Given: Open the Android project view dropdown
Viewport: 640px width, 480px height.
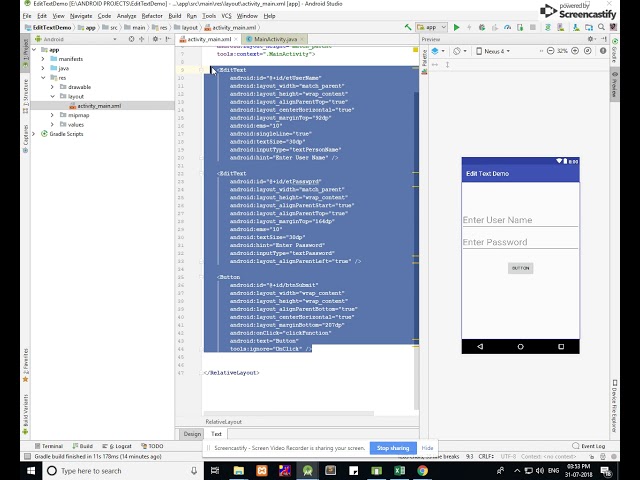Looking at the screenshot, I should [x=76, y=39].
